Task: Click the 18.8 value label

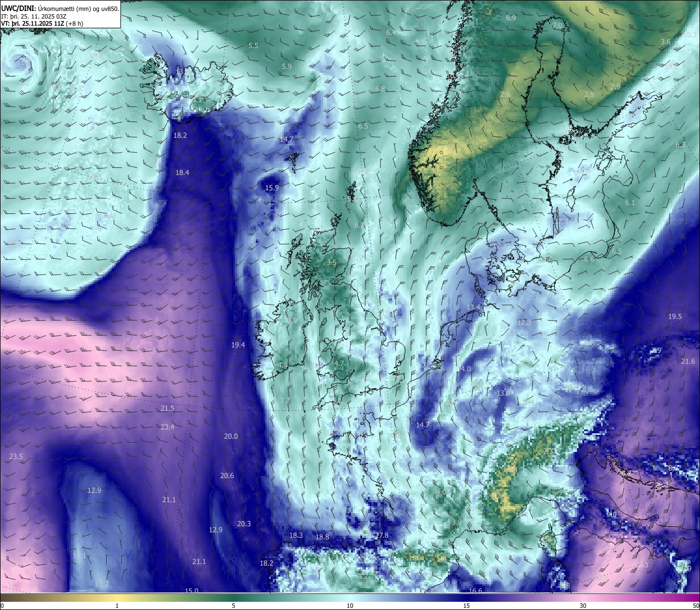Action: [322, 537]
